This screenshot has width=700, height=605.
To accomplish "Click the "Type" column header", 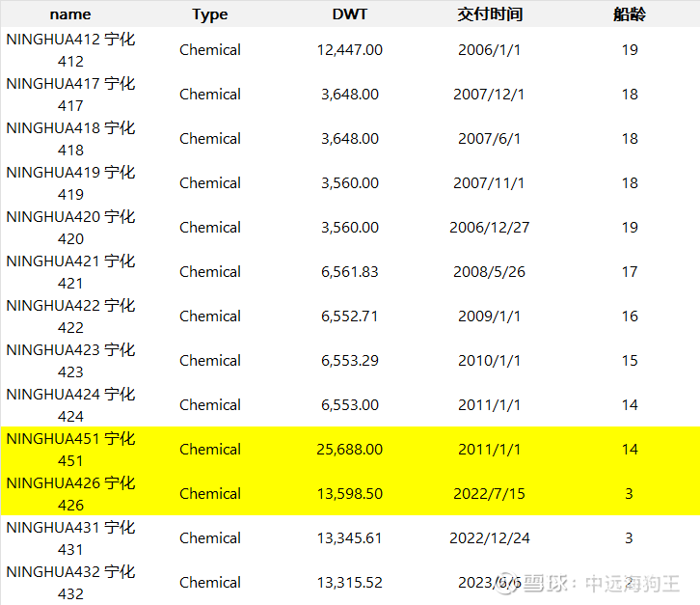I will (210, 14).
